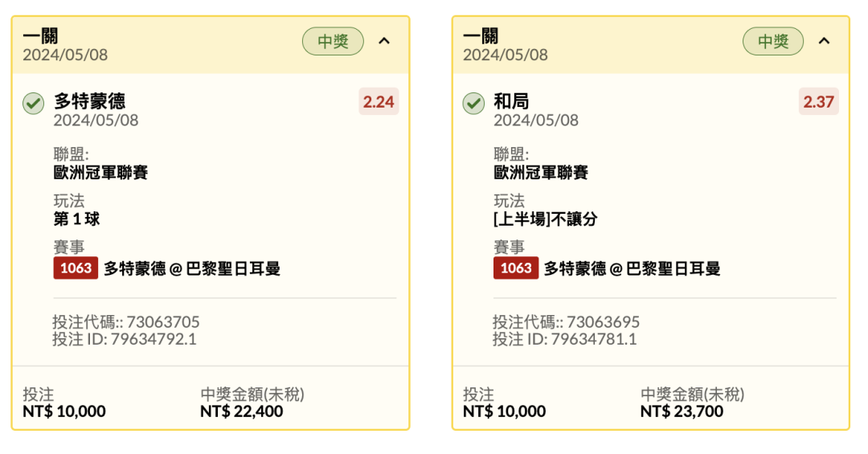
Task: Collapse the left bet card using the chevron
Action: tap(384, 41)
